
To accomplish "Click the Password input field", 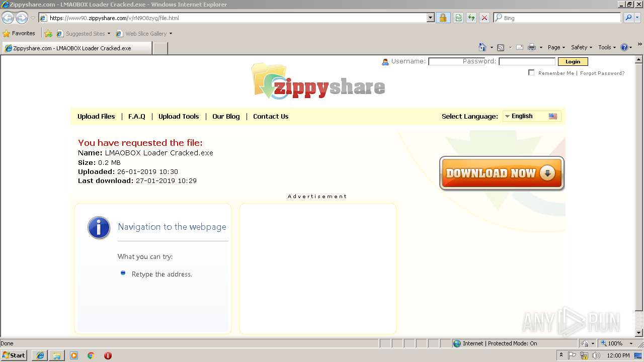I will click(x=527, y=61).
